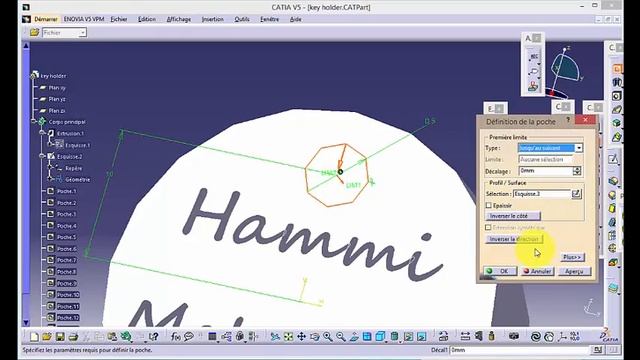Screen dimensions: 640x360
Task: Click the shading mode cylinder icon
Action: click(394, 337)
